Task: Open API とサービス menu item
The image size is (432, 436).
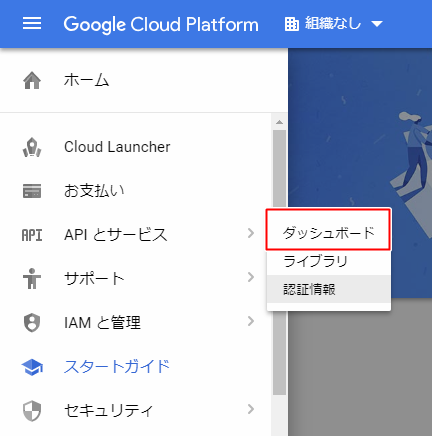Action: point(115,235)
